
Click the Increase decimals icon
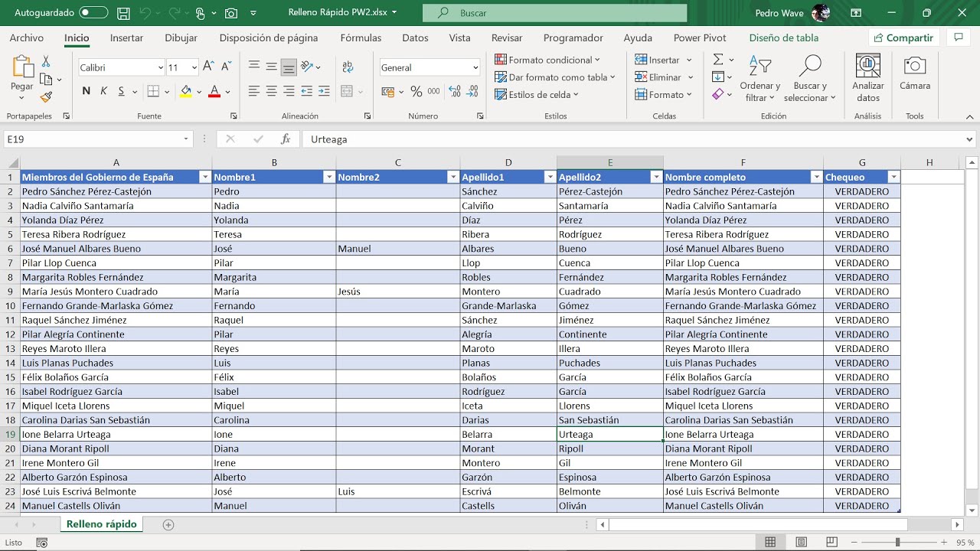click(455, 91)
